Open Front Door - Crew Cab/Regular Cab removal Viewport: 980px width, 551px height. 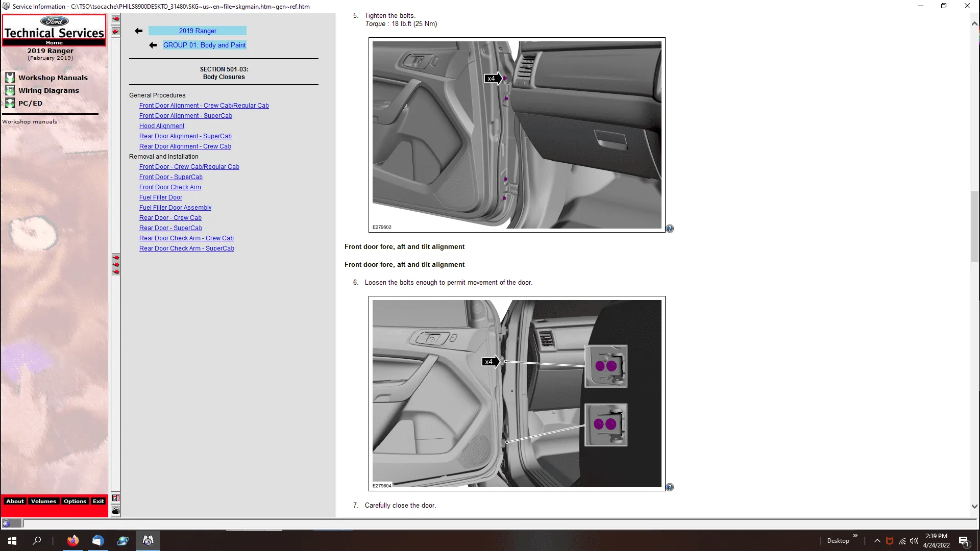pyautogui.click(x=189, y=167)
